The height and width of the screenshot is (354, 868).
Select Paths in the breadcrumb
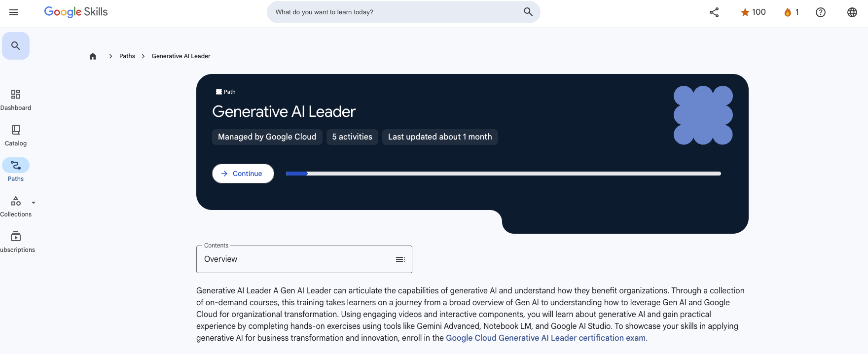127,56
